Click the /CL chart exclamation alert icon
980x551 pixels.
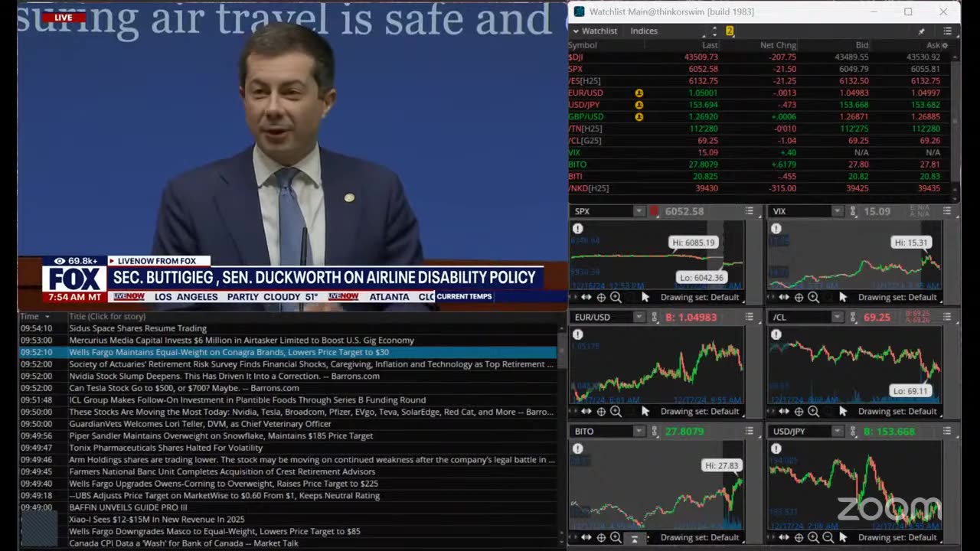[776, 334]
